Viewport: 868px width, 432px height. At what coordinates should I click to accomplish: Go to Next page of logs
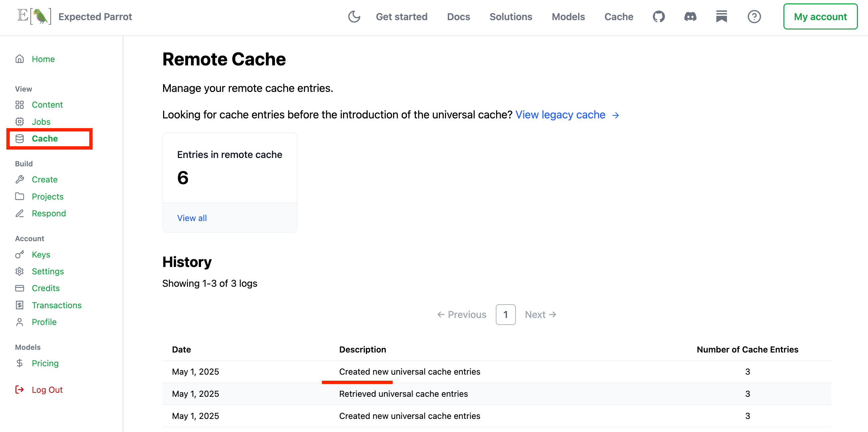pos(540,315)
